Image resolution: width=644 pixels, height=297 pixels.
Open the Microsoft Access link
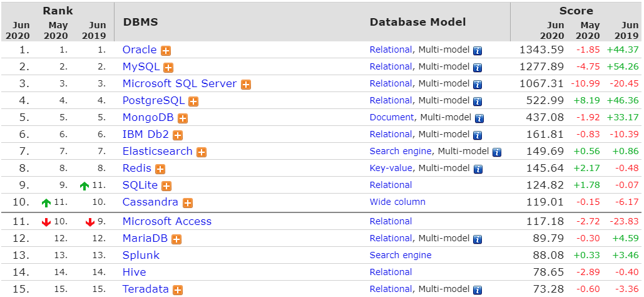click(x=166, y=221)
